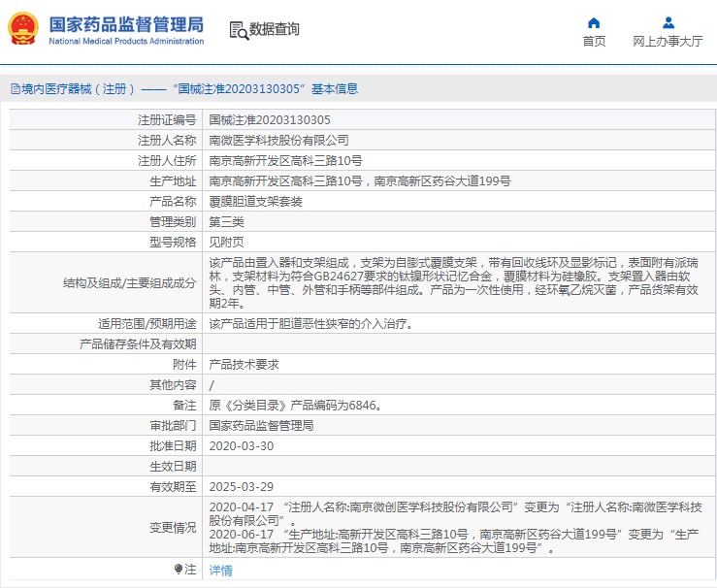Click 审批部门 label

[x=173, y=426]
